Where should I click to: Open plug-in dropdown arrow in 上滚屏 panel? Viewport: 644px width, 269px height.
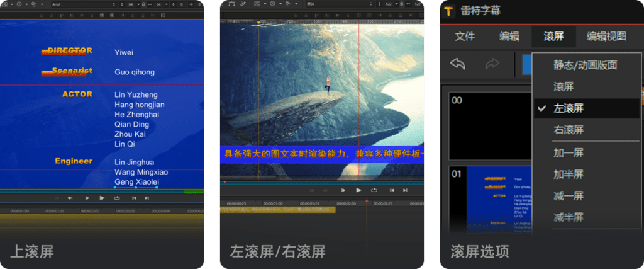42,4
